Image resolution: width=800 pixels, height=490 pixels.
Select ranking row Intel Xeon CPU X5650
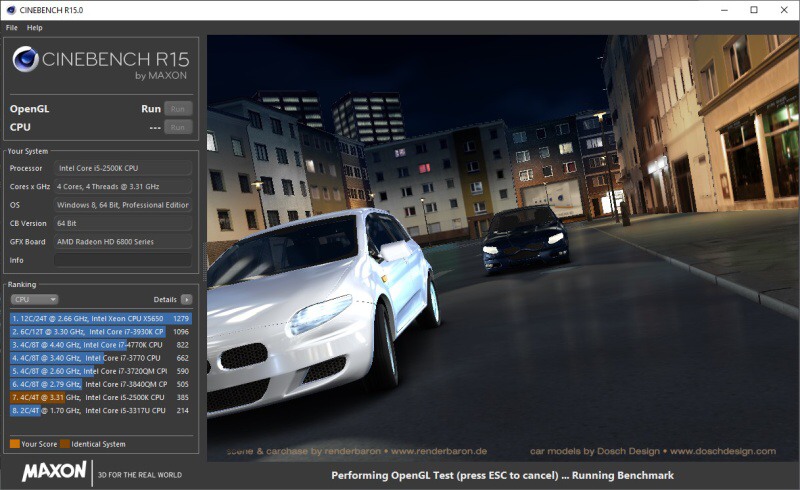(x=101, y=318)
